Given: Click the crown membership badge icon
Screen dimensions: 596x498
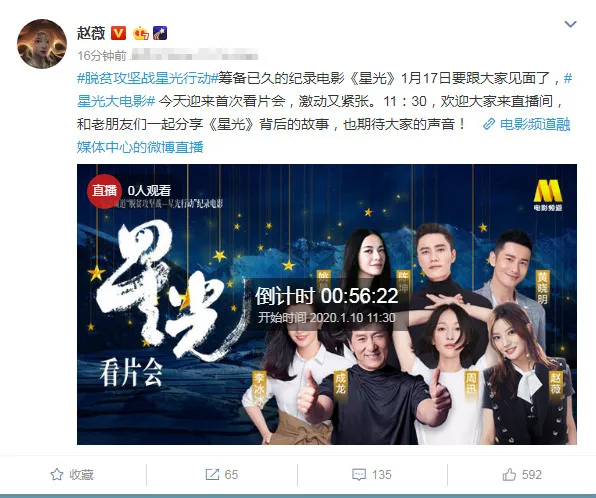Looking at the screenshot, I should pyautogui.click(x=141, y=33).
